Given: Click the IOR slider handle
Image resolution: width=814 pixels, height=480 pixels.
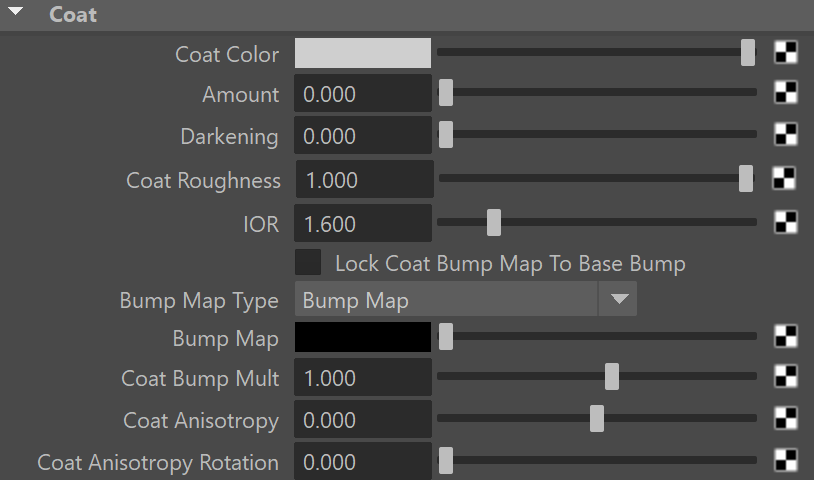Looking at the screenshot, I should point(494,223).
